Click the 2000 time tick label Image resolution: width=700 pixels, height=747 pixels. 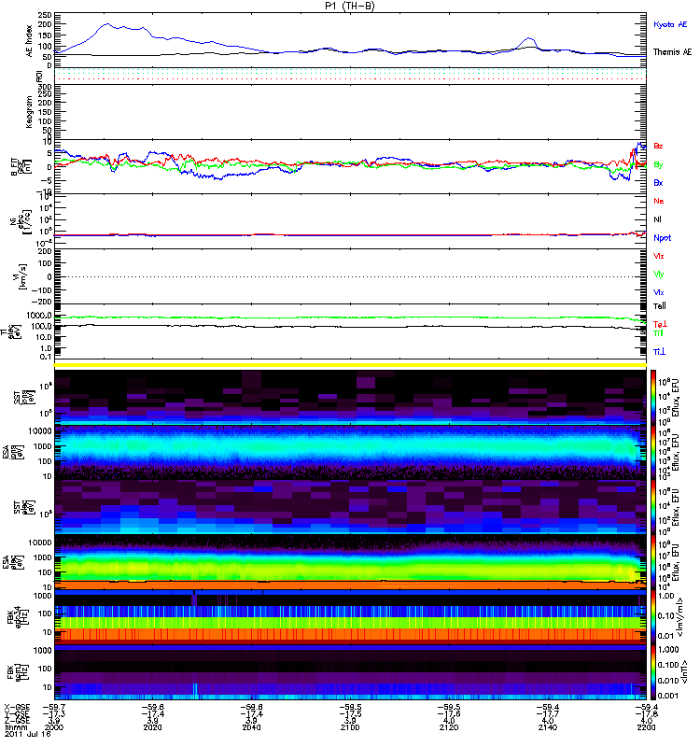click(53, 727)
